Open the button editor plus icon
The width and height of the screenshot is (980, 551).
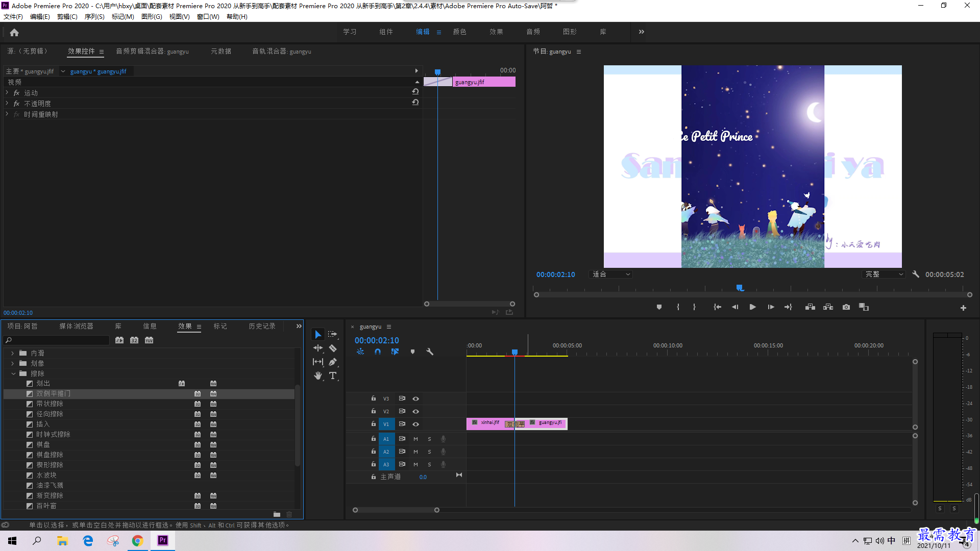click(963, 308)
